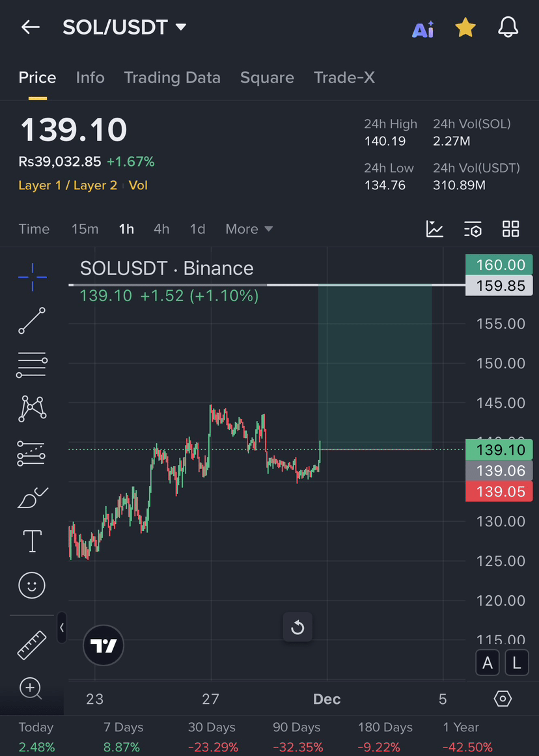Open the emoji sticker tool
The image size is (539, 756).
point(32,586)
